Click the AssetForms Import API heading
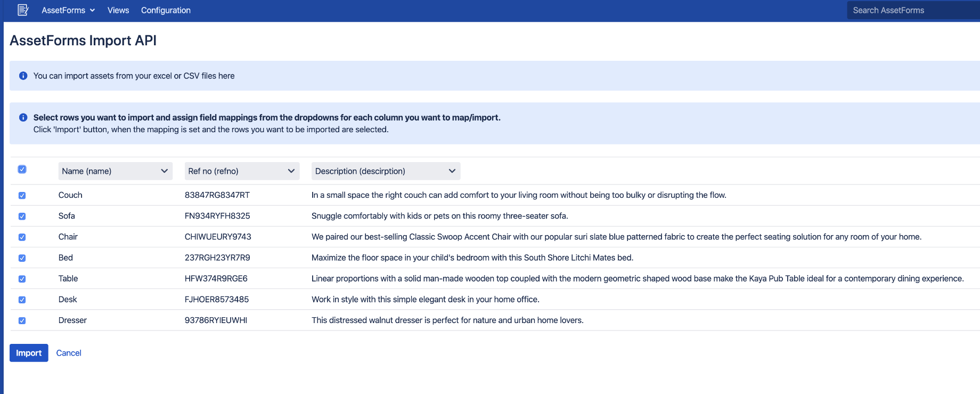980x394 pixels. point(83,41)
